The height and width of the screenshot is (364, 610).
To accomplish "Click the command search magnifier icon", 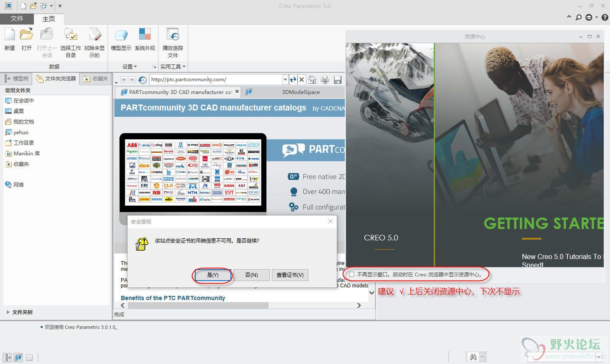I will point(579,17).
